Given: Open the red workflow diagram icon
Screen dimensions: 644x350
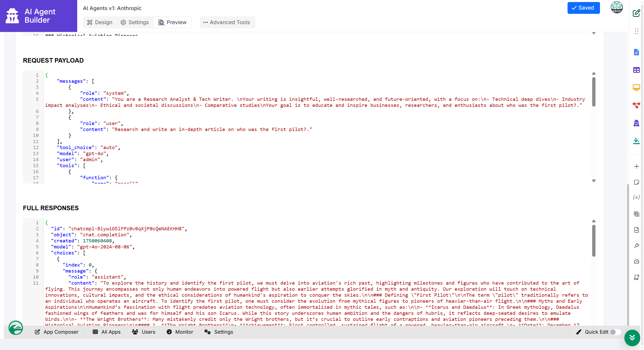Looking at the screenshot, I should click(x=636, y=105).
